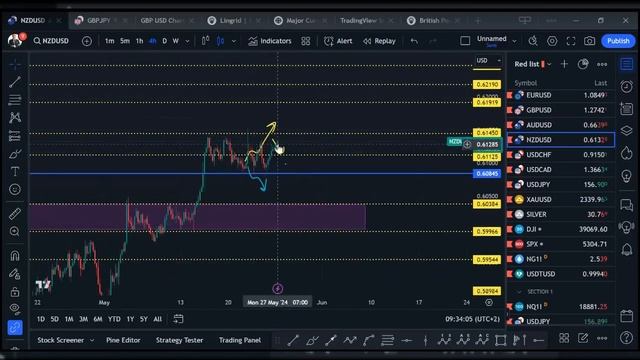Start bar Replay mode
The width and height of the screenshot is (640, 360).
pyautogui.click(x=379, y=41)
